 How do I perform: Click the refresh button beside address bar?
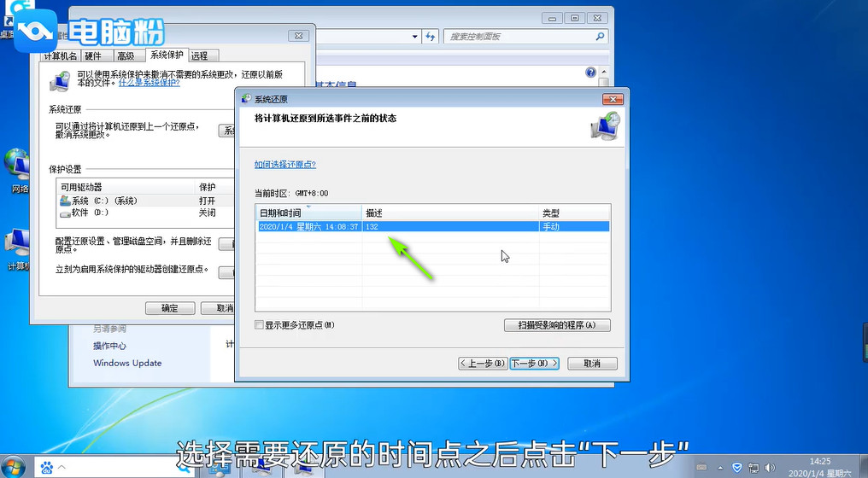coord(431,37)
